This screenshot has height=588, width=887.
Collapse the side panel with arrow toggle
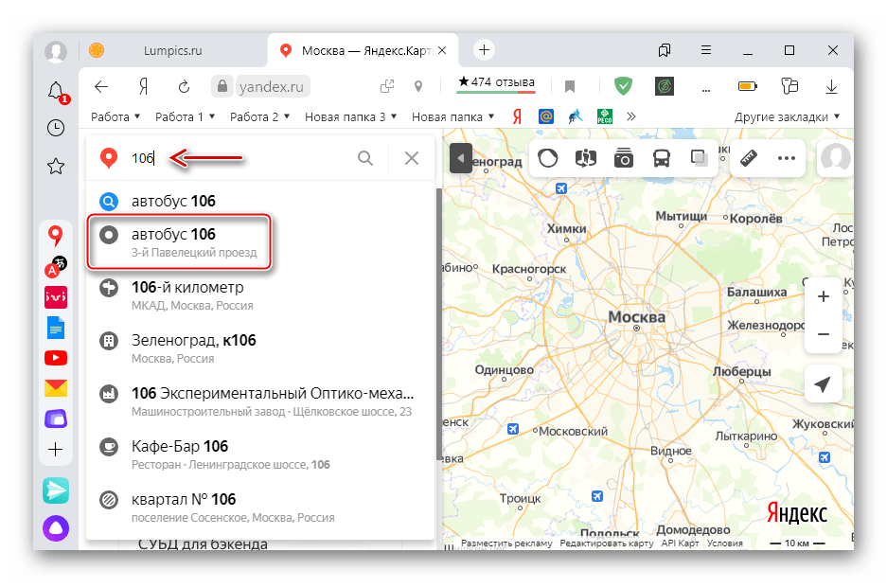460,158
